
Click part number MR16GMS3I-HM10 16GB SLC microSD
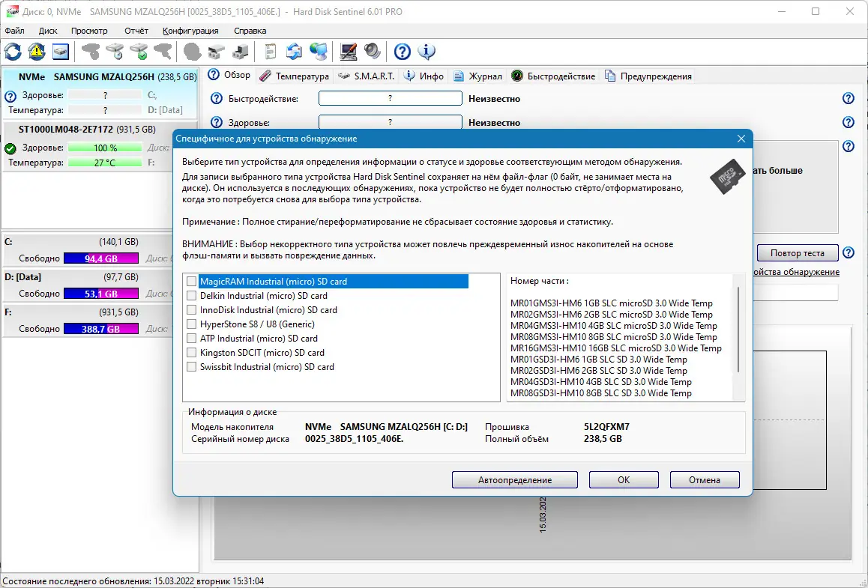coord(615,348)
